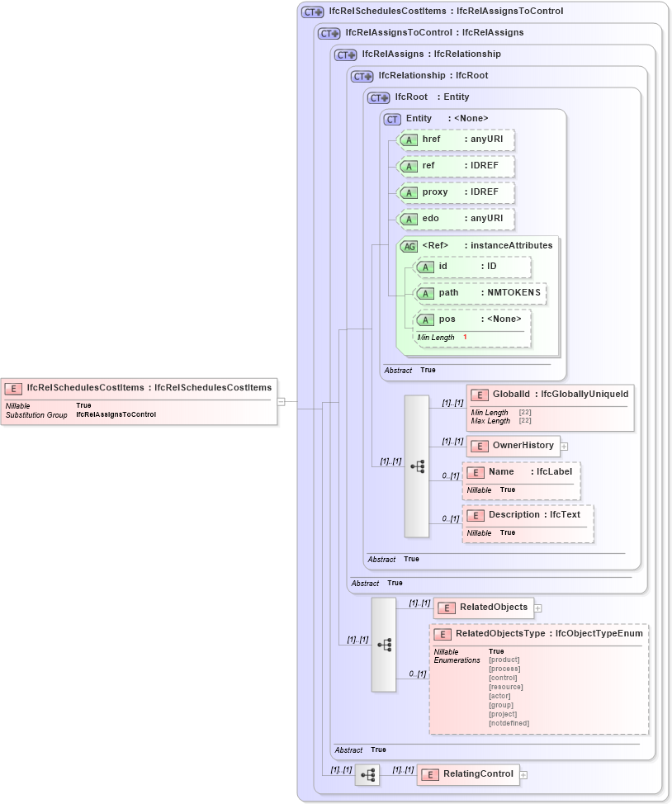This screenshot has height=804, width=672.
Task: Click the connector square beside IfcRelSchedulesCostItems
Action: [282, 403]
